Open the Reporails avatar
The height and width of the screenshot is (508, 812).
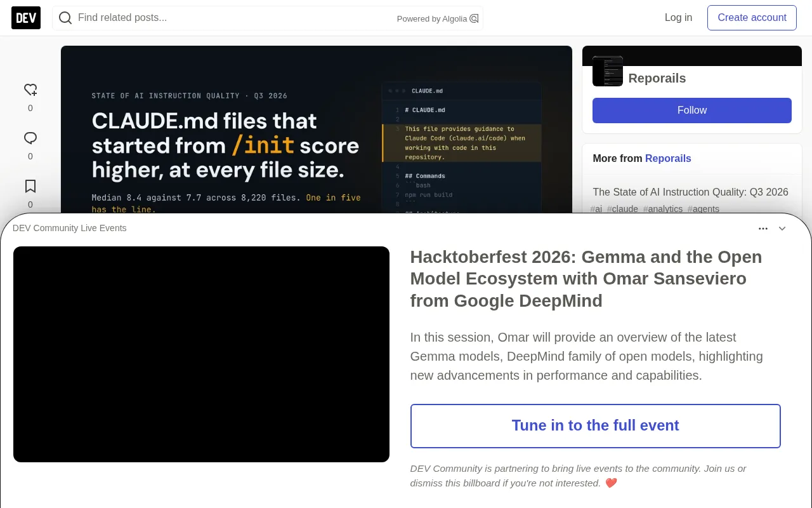click(x=608, y=71)
